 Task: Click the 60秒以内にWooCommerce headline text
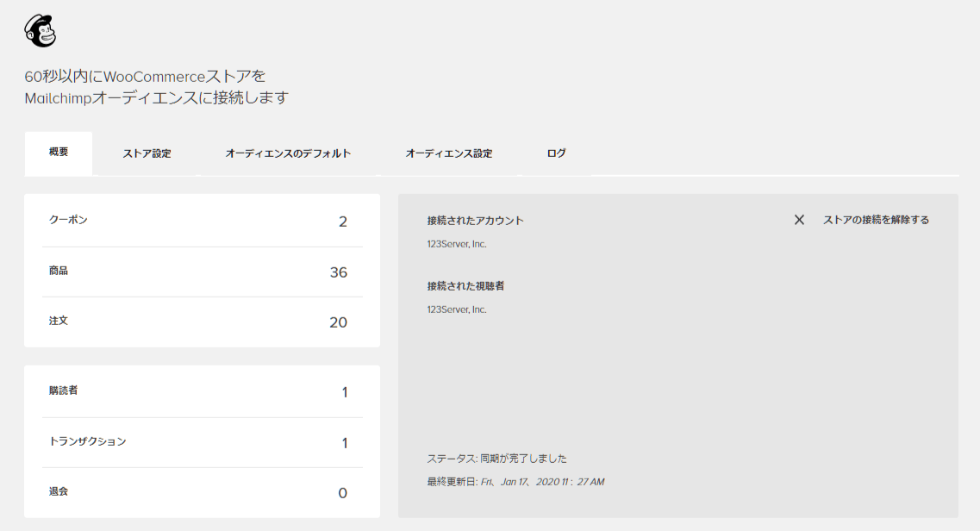click(156, 87)
